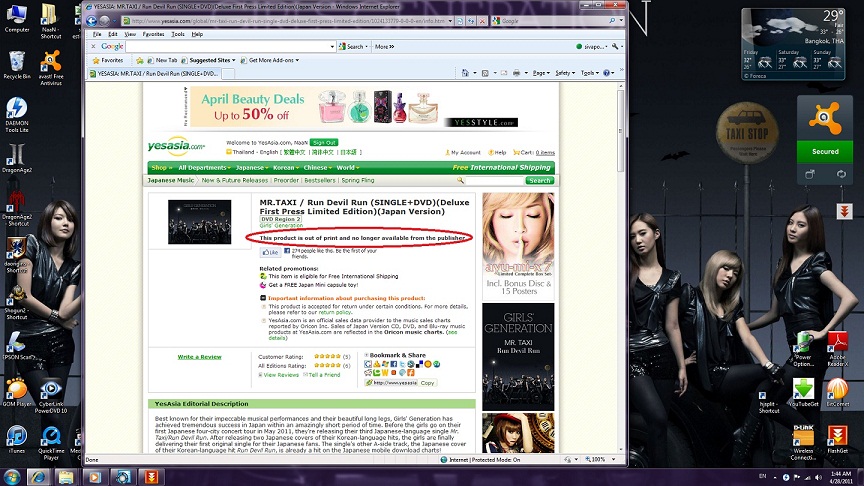Select the GOM Player desktop icon
Viewport: 864px width, 486px height.
click(17, 392)
